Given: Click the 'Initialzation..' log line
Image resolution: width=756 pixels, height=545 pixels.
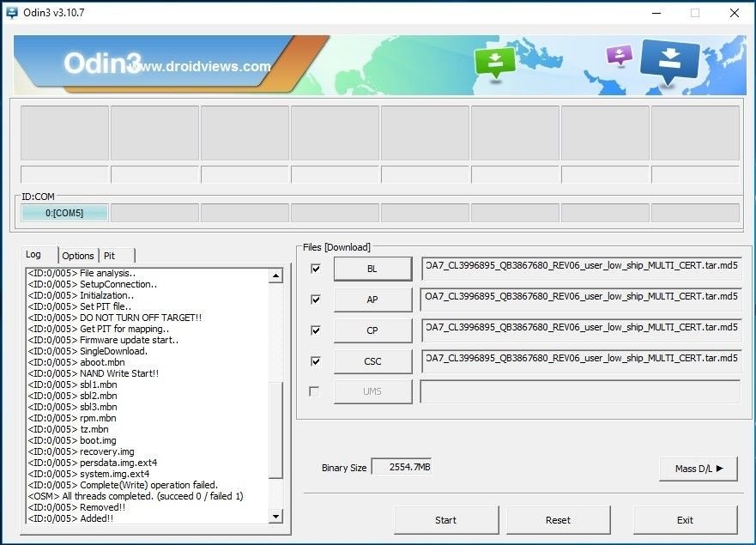Looking at the screenshot, I should [81, 295].
